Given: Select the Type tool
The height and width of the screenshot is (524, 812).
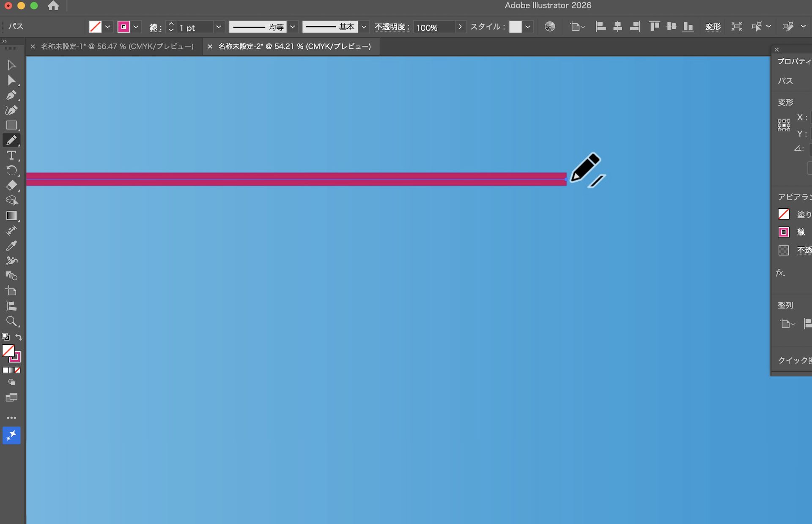Looking at the screenshot, I should point(12,156).
